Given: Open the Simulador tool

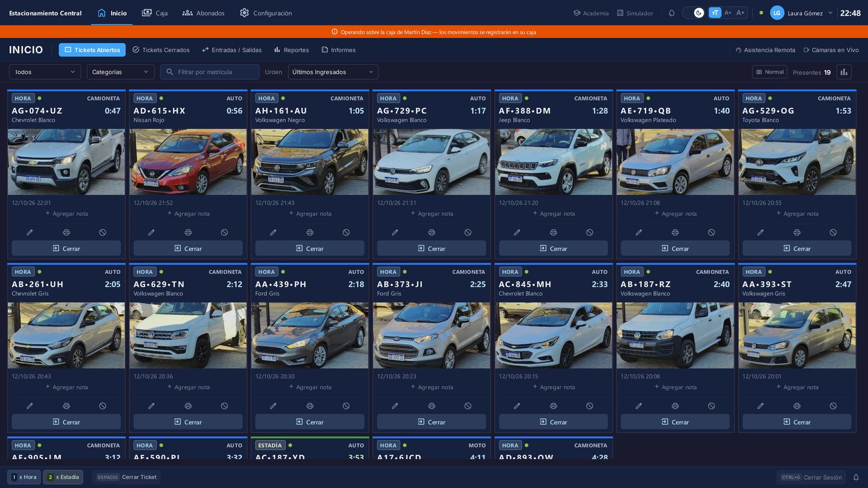Looking at the screenshot, I should point(635,13).
